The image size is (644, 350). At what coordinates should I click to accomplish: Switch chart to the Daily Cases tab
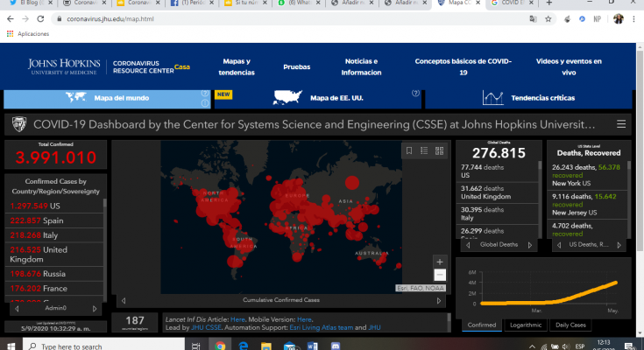[x=570, y=325]
